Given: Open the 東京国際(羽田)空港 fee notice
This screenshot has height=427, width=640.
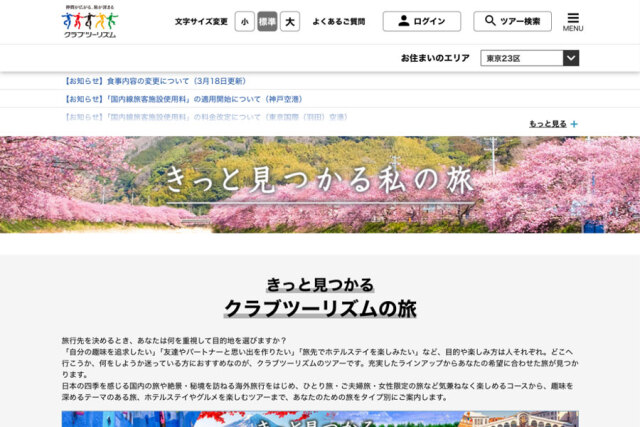Looking at the screenshot, I should point(205,117).
